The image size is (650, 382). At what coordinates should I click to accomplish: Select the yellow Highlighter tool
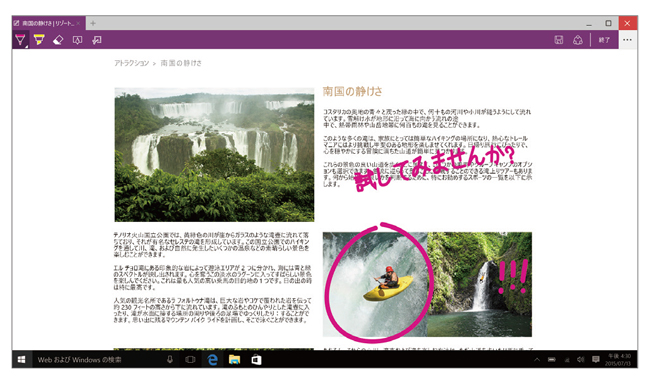(x=39, y=40)
